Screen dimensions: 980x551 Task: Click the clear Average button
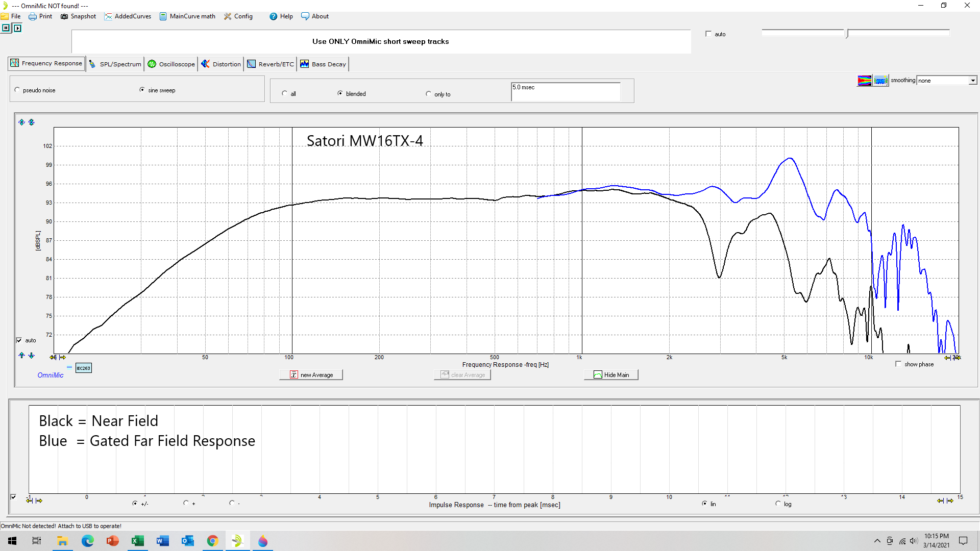coord(462,374)
